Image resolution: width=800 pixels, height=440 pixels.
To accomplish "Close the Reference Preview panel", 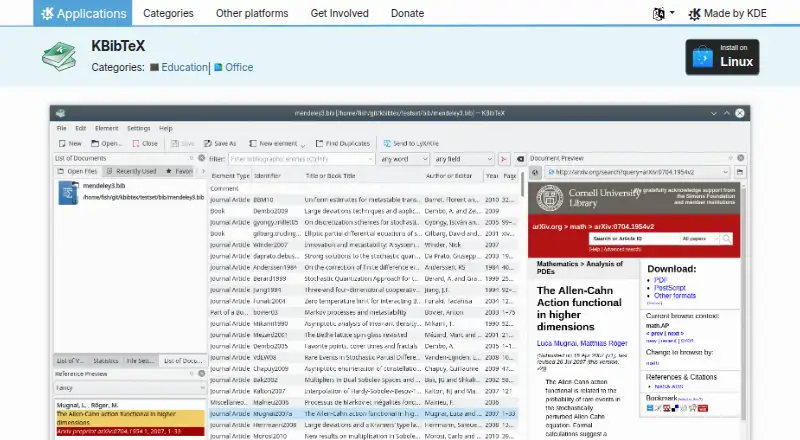I will click(x=202, y=374).
